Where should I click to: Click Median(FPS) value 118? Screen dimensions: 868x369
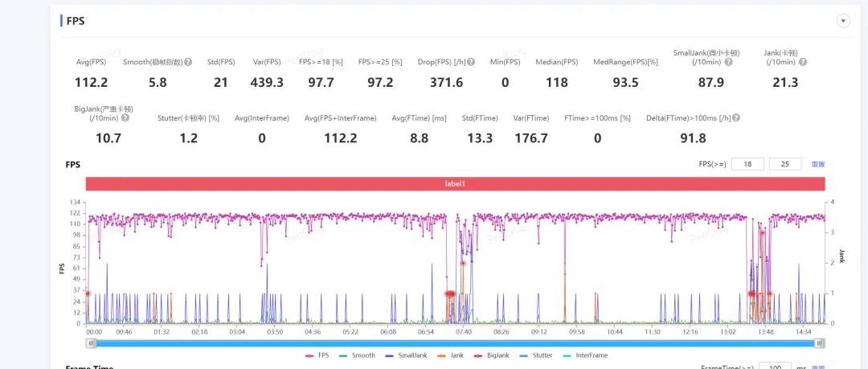(x=557, y=83)
